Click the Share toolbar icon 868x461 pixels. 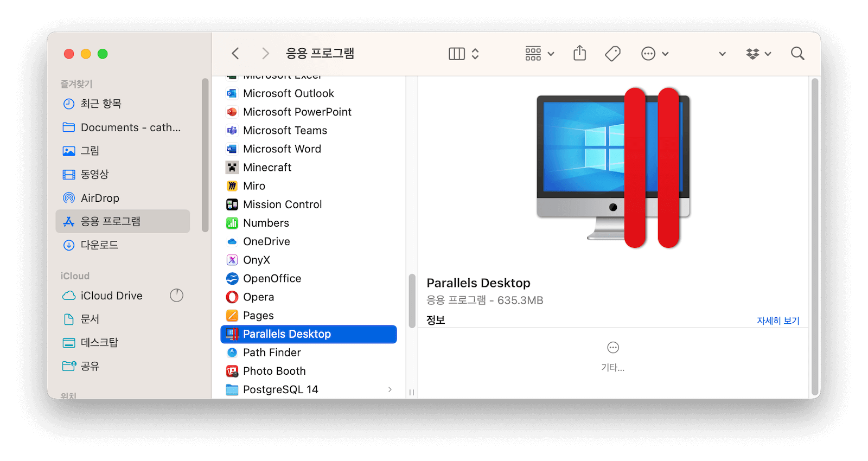click(580, 53)
